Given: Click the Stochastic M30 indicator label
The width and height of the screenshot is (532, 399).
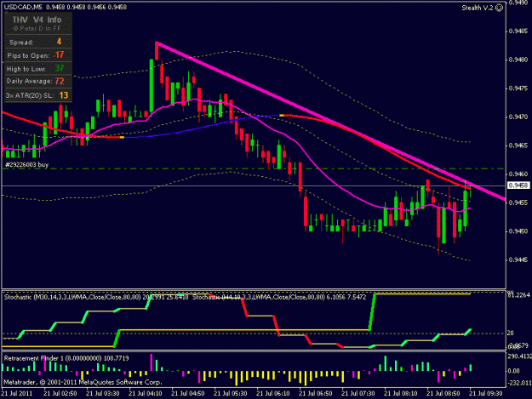Looking at the screenshot, I should pos(96,297).
